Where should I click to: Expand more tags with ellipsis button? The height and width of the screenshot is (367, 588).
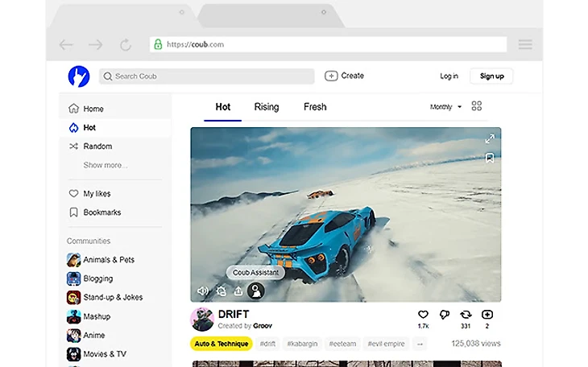pos(419,344)
